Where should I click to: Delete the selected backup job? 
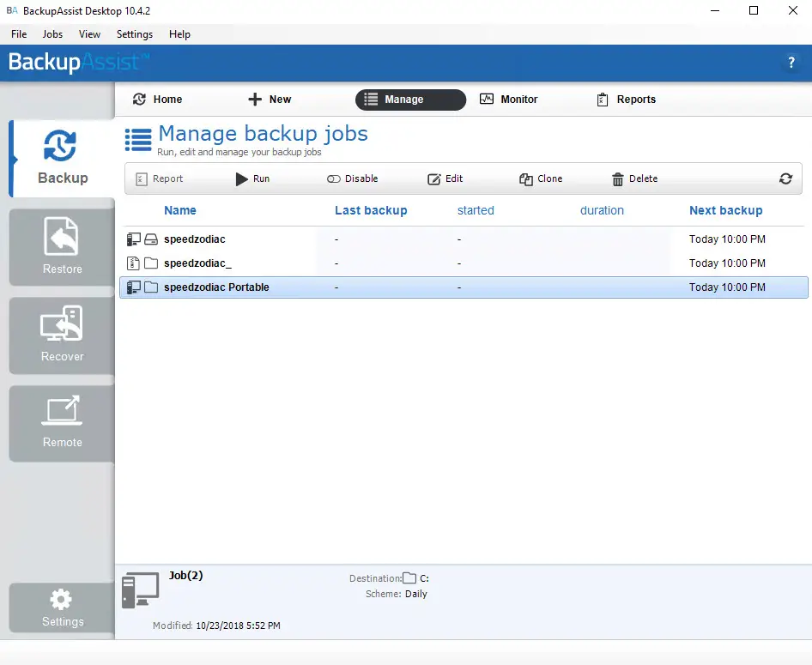point(635,178)
